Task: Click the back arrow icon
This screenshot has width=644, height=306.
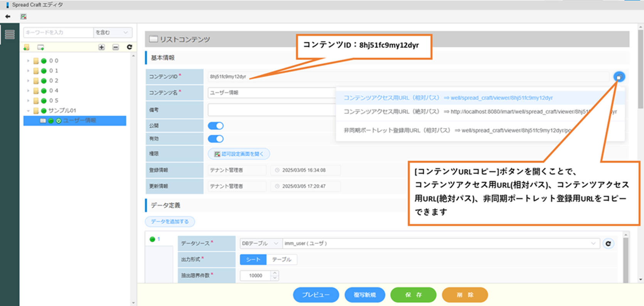Action: tap(8, 17)
